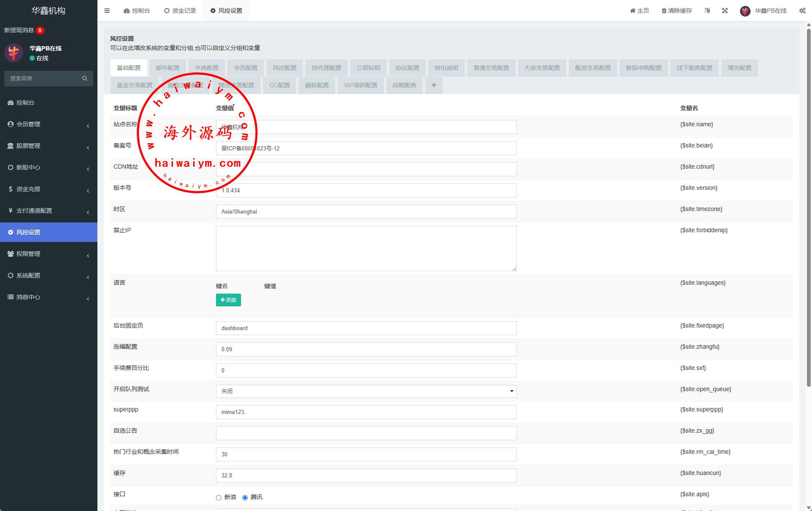812x511 pixels.
Task: Open the 资金记录 top tab
Action: 180,11
